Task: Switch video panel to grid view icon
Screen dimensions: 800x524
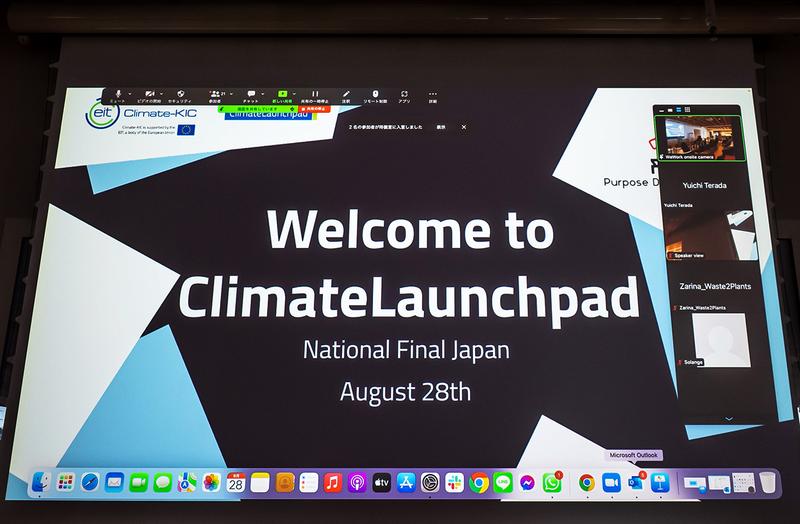Action: pos(687,110)
